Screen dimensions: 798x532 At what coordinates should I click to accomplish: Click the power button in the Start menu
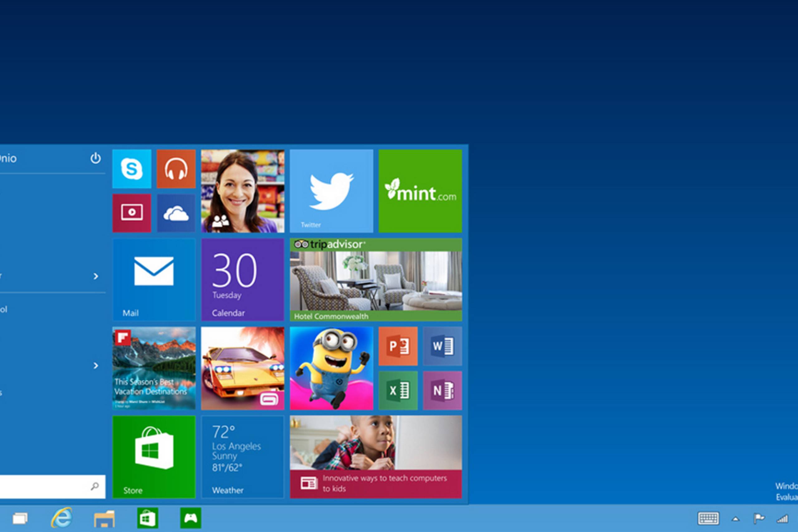pyautogui.click(x=95, y=158)
